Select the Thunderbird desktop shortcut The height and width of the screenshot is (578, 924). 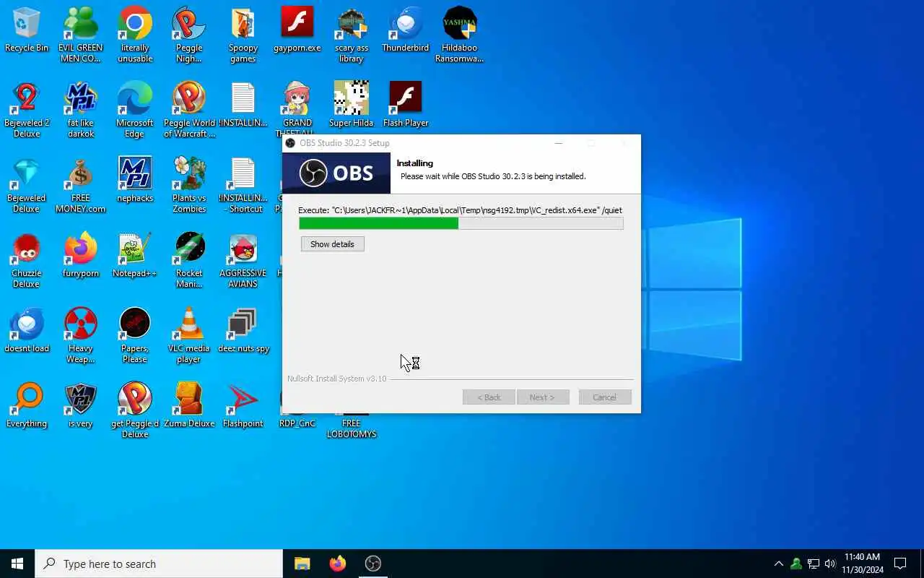tap(406, 30)
